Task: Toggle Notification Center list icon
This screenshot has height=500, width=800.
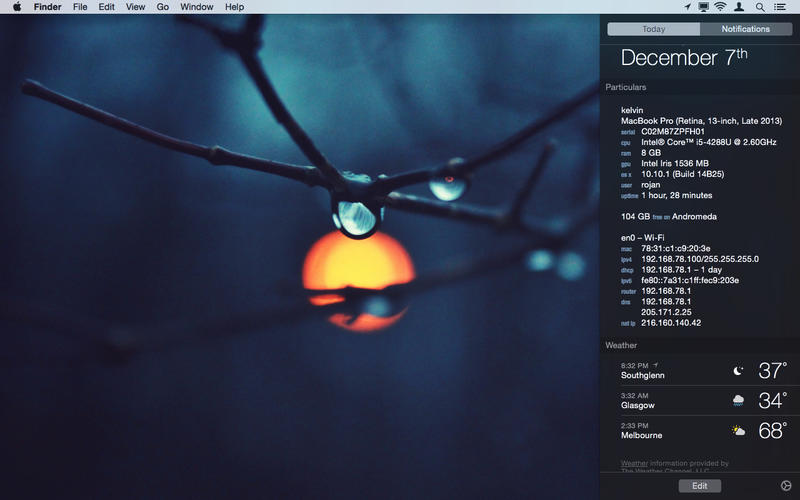Action: point(780,7)
